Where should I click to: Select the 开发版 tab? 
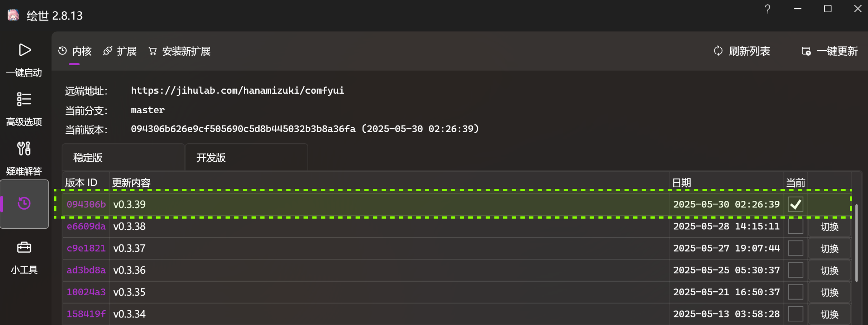coord(247,157)
